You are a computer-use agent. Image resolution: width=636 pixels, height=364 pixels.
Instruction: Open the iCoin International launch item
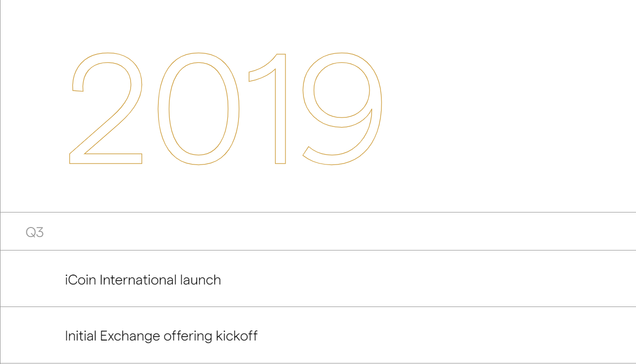(x=143, y=280)
